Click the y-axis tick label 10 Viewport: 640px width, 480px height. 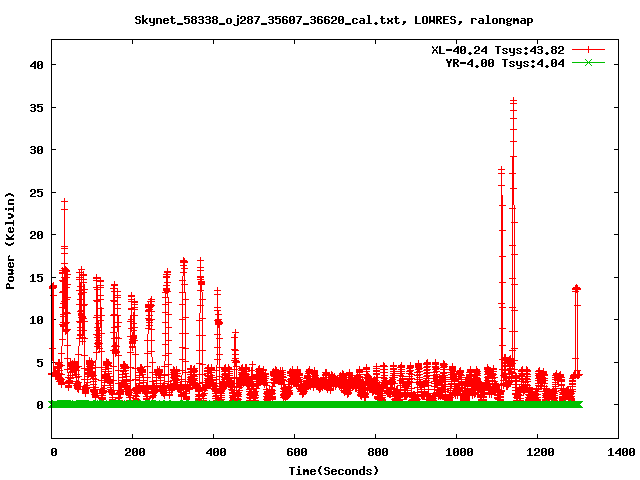click(36, 320)
